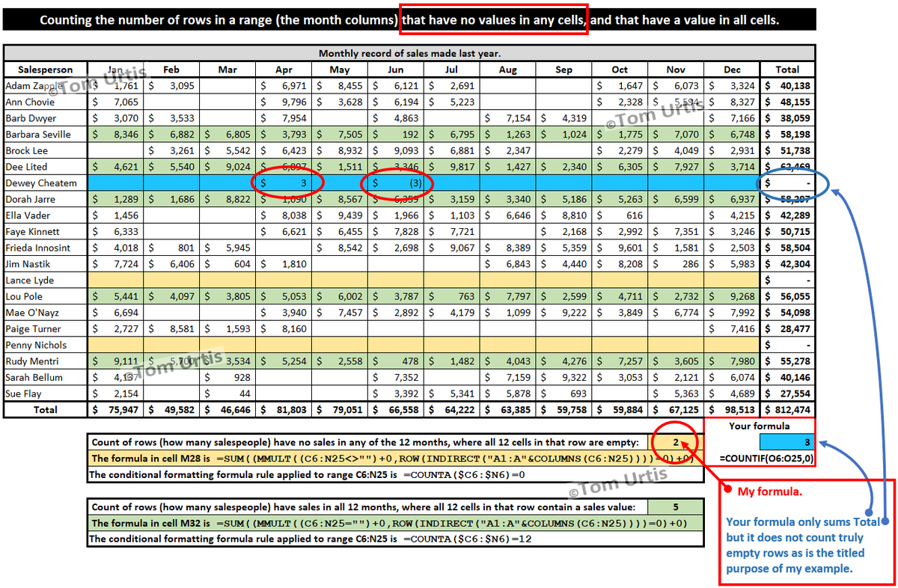Select the Ann Chovie name cell
This screenshot has height=588, width=898.
[46, 102]
